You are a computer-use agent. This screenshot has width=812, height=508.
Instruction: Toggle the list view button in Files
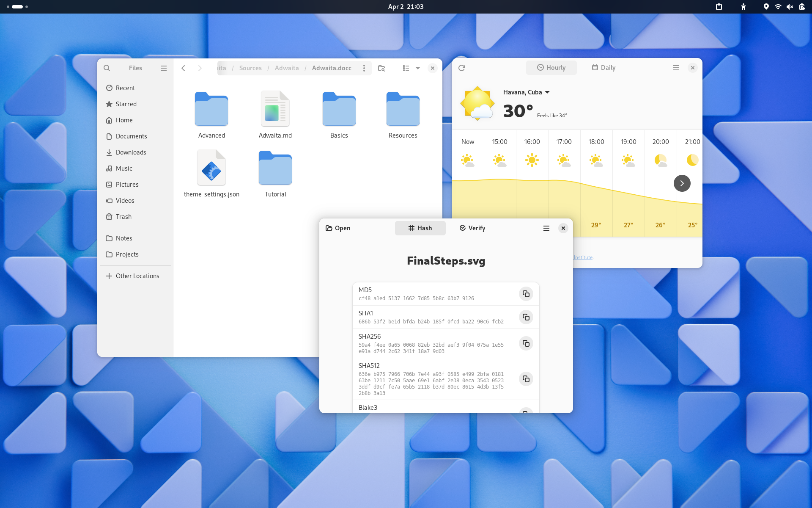coord(406,68)
